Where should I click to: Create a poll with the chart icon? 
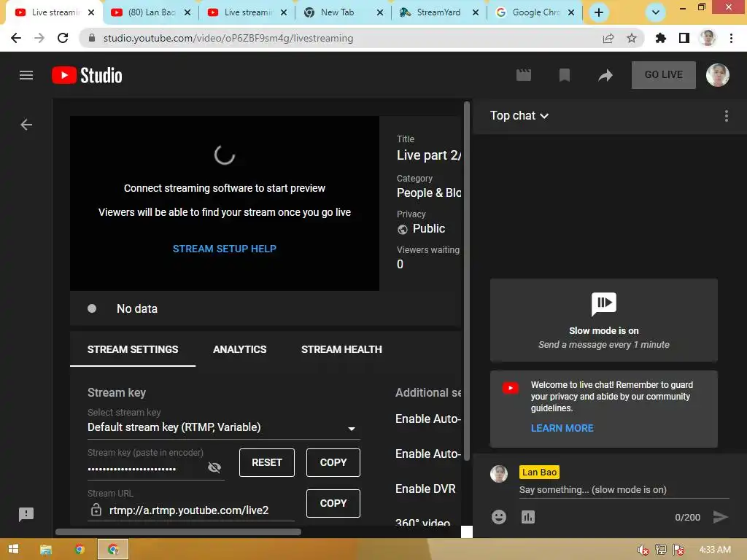coord(528,517)
